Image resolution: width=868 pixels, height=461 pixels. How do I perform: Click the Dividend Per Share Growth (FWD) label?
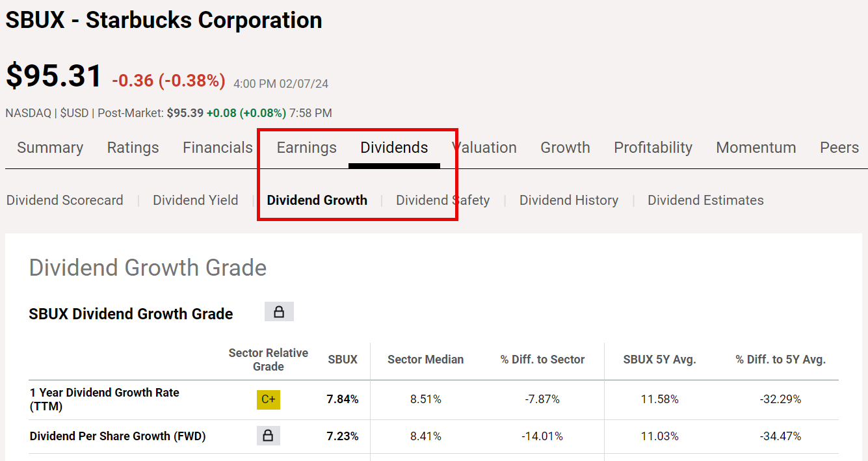(x=118, y=436)
